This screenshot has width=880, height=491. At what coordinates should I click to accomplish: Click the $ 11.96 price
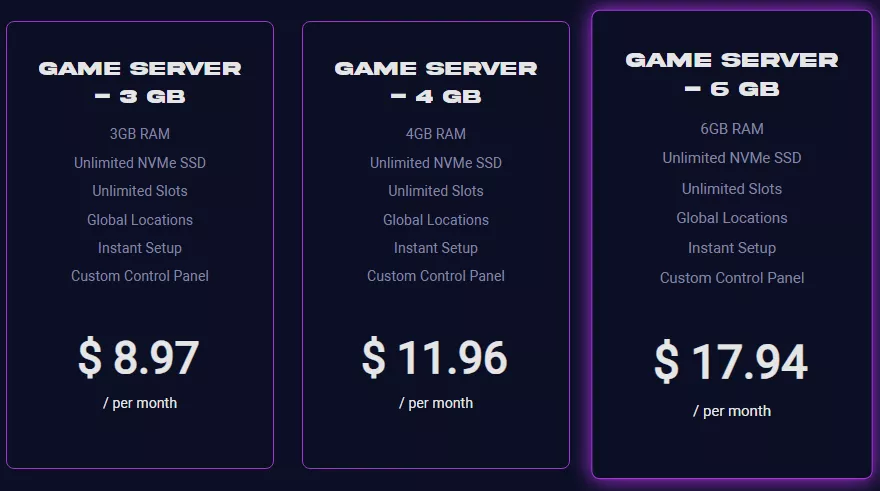(435, 357)
